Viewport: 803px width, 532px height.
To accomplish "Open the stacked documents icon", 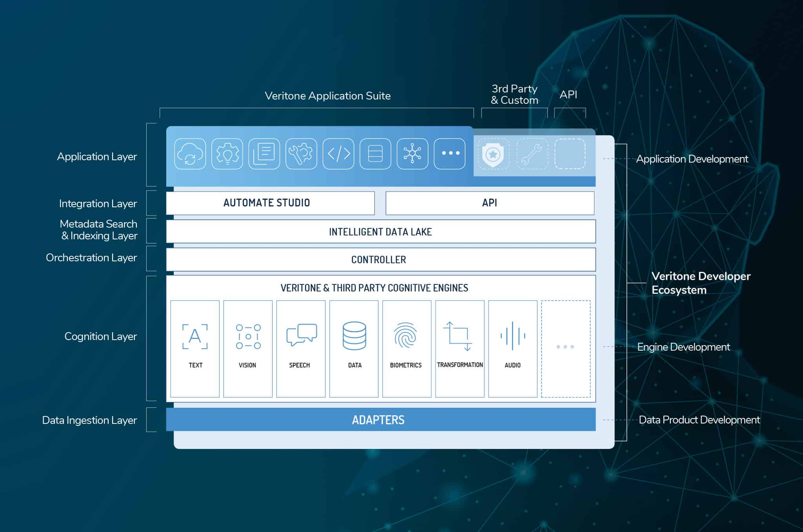I will 264,154.
